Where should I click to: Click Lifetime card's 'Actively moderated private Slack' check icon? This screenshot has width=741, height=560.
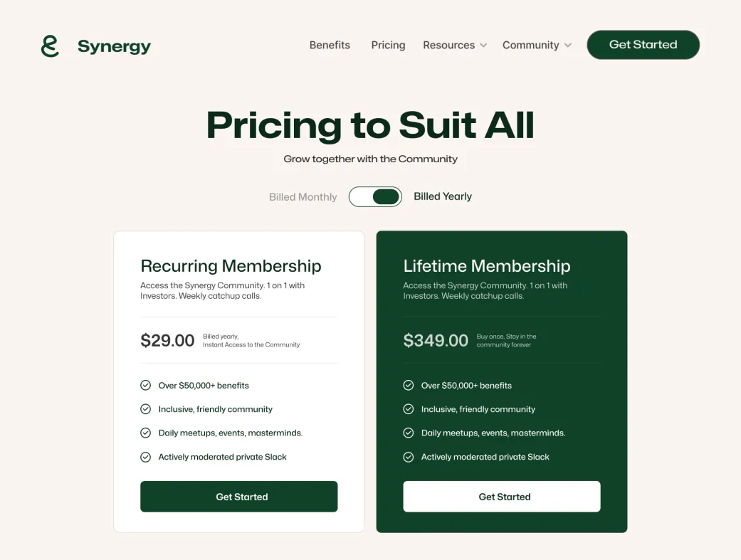point(409,457)
